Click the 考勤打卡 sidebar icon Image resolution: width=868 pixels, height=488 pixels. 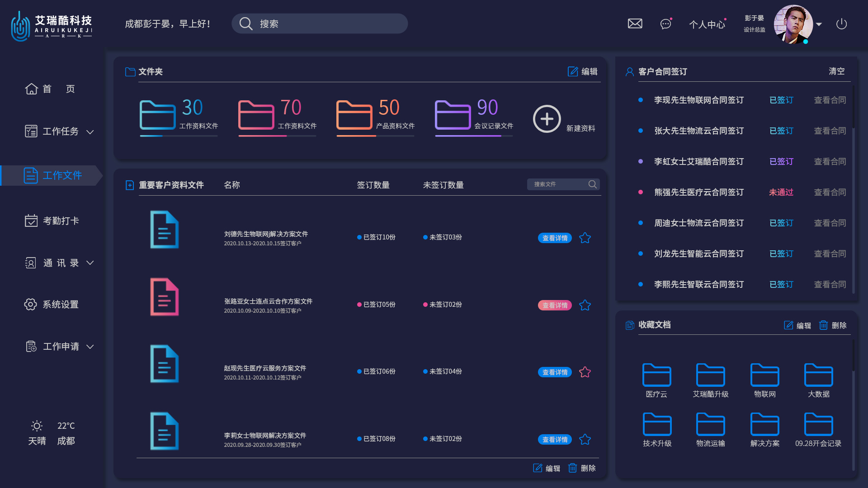(x=31, y=221)
